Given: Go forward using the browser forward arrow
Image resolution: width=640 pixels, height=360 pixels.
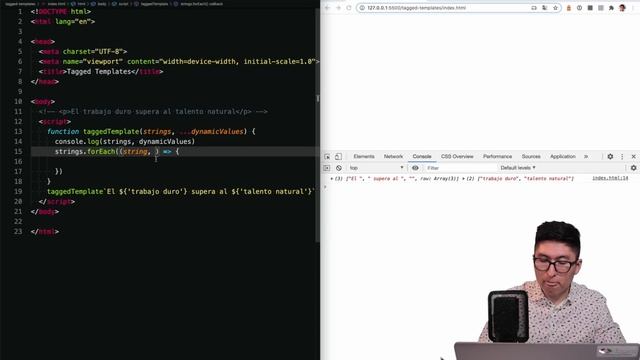Looking at the screenshot, I should pyautogui.click(x=338, y=8).
